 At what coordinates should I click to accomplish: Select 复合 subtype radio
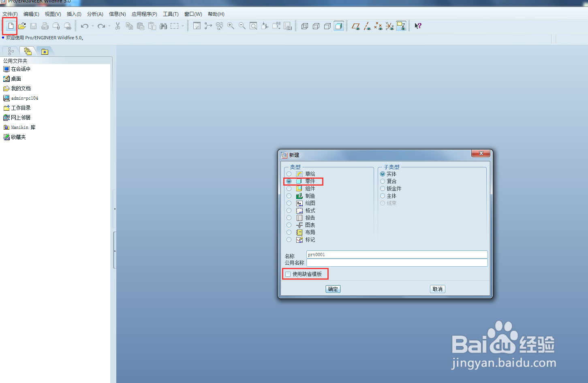[383, 181]
